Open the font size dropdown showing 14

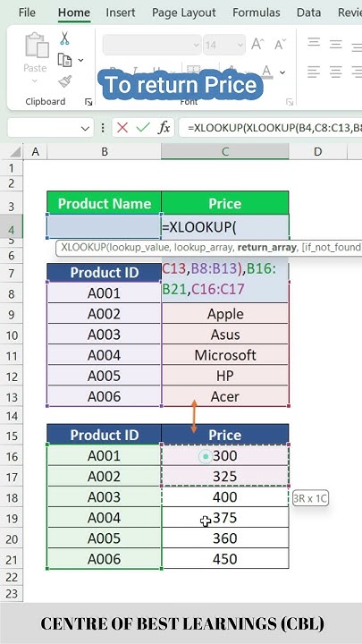224,45
